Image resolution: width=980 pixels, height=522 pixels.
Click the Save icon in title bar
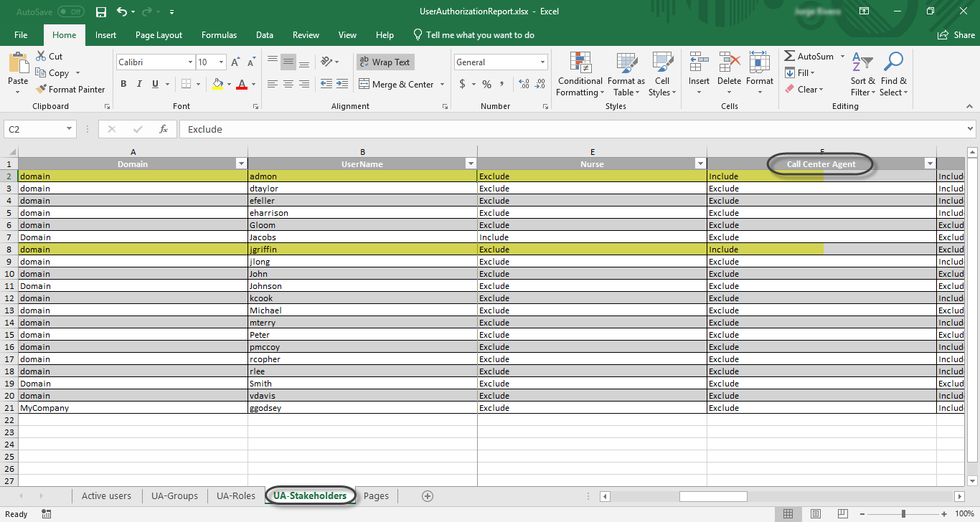tap(101, 12)
